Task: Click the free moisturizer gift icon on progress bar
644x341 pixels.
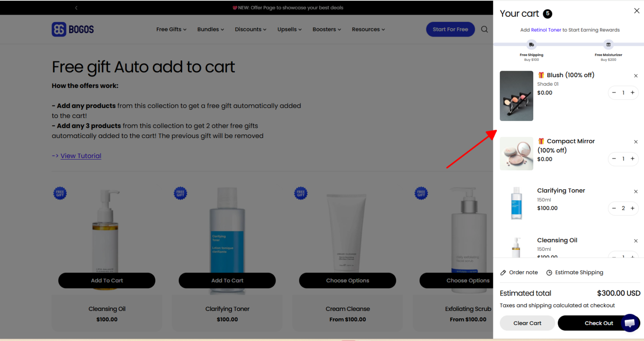Action: tap(608, 44)
